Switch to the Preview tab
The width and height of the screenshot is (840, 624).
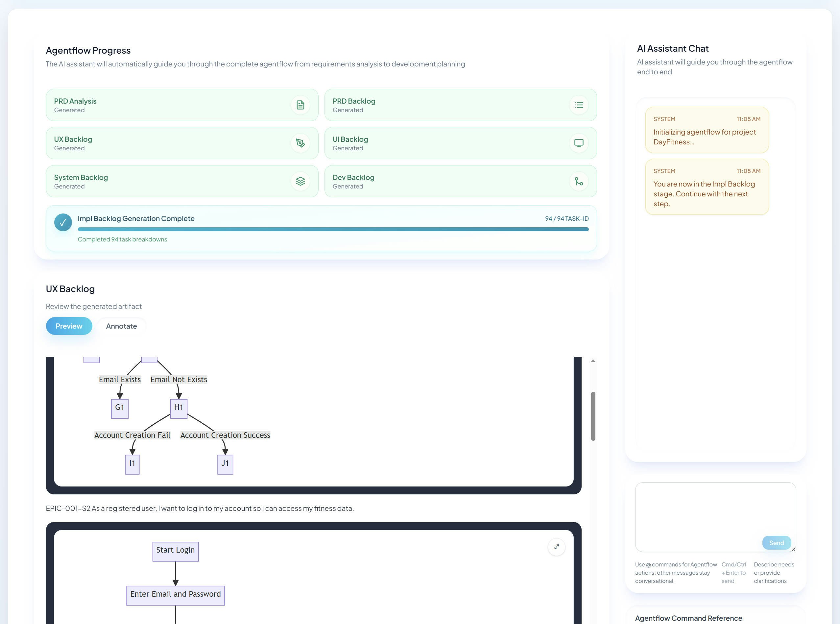pyautogui.click(x=69, y=326)
